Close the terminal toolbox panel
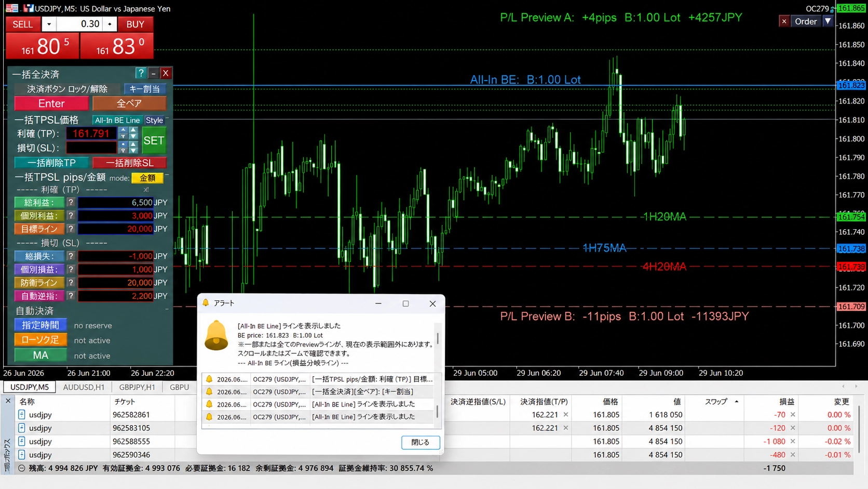Image resolution: width=868 pixels, height=489 pixels. [x=8, y=401]
